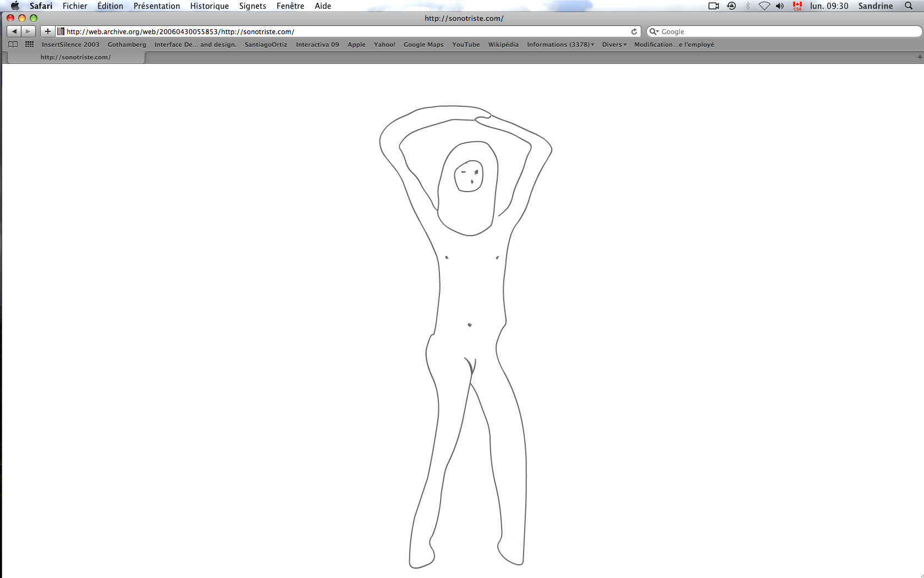Open the bookmarks library book icon
The width and height of the screenshot is (924, 578).
(13, 45)
